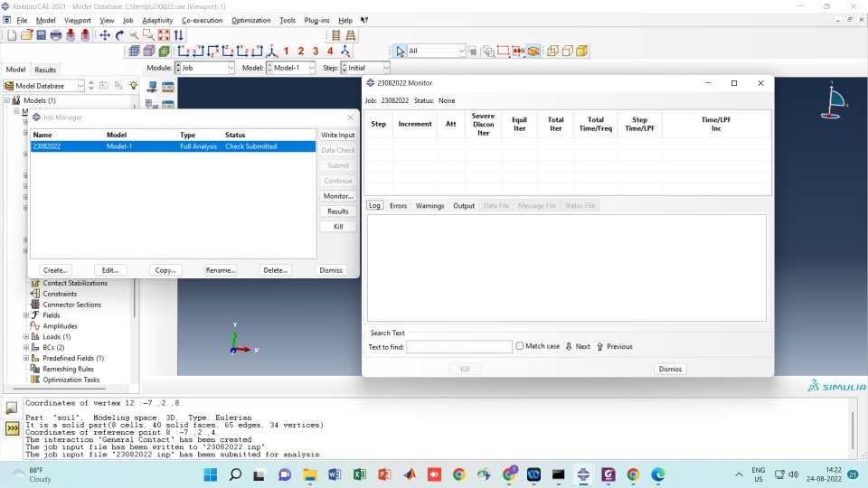Open Excel from the taskbar
The width and height of the screenshot is (868, 488).
[x=359, y=474]
